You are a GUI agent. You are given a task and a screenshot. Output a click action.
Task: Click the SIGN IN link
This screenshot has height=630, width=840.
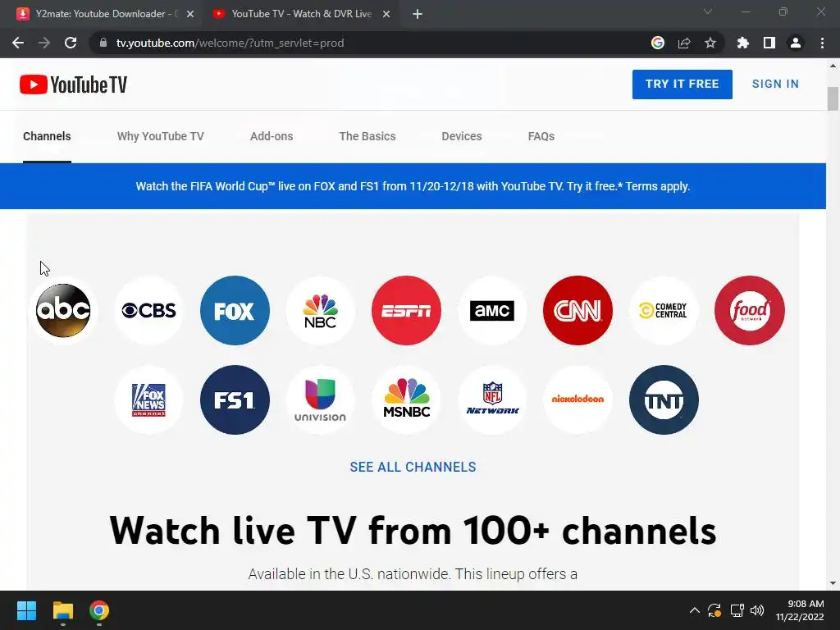(x=775, y=84)
